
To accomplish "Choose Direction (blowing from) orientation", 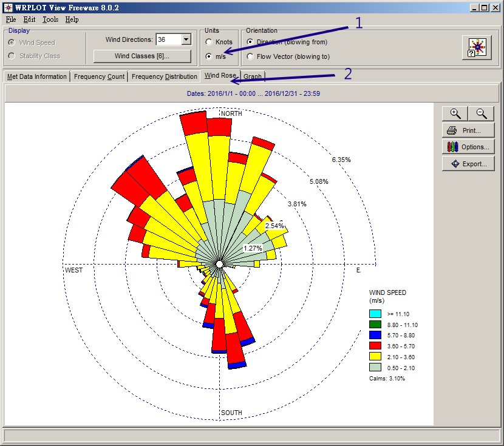I will click(250, 42).
